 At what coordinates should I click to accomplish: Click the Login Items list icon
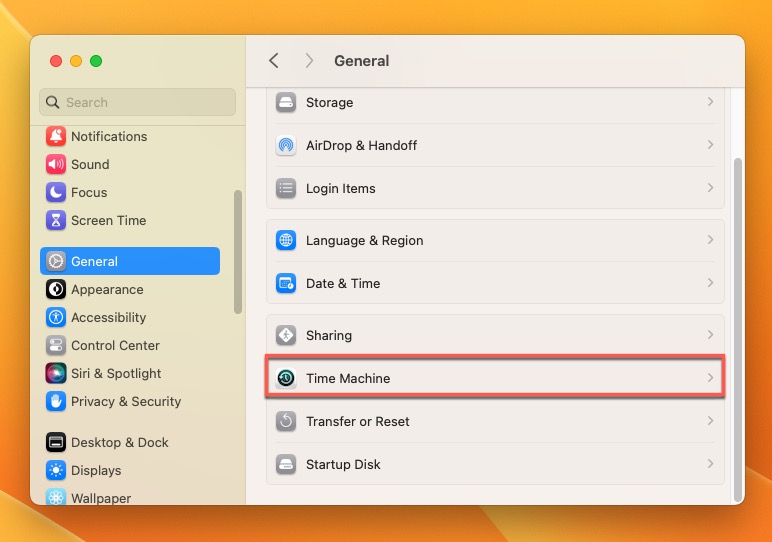[286, 188]
